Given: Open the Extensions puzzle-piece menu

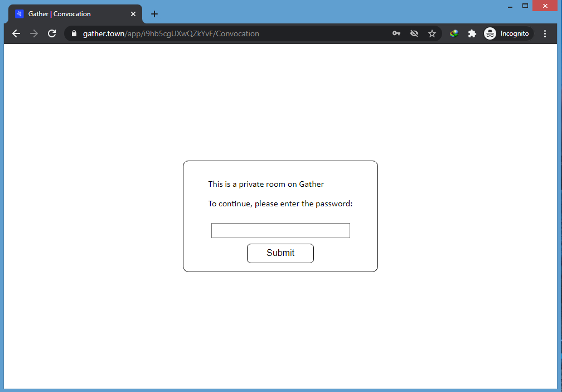Looking at the screenshot, I should click(x=472, y=33).
